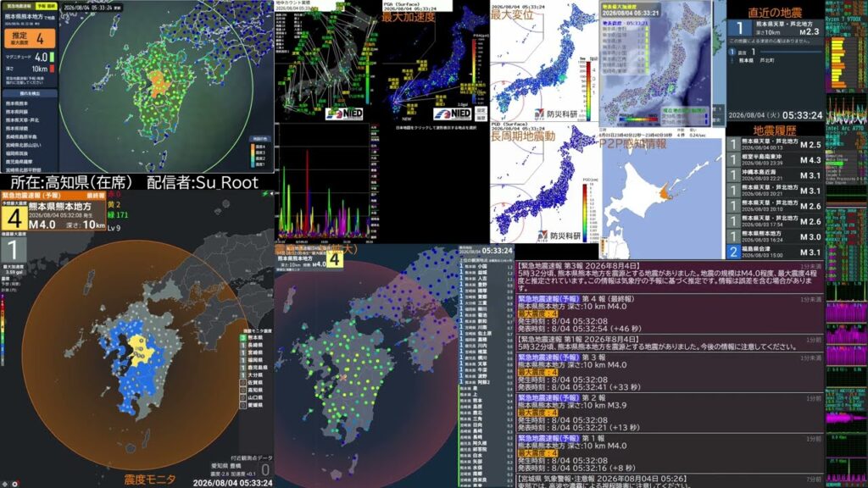Image resolution: width=868 pixels, height=488 pixels.
Task: Click the 熊本県天草・芦北地方 M2.3 latest quake card
Action: 775,29
